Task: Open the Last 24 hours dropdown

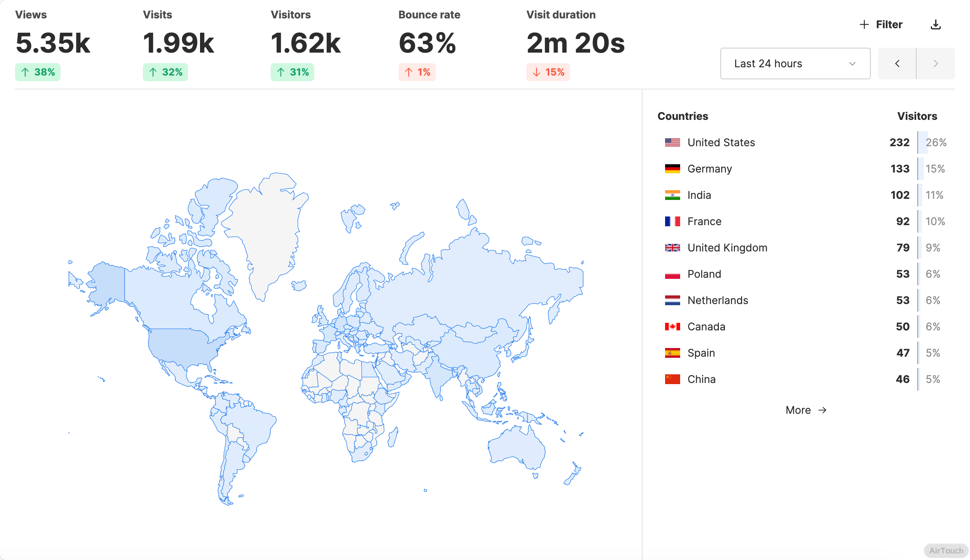Action: point(794,64)
